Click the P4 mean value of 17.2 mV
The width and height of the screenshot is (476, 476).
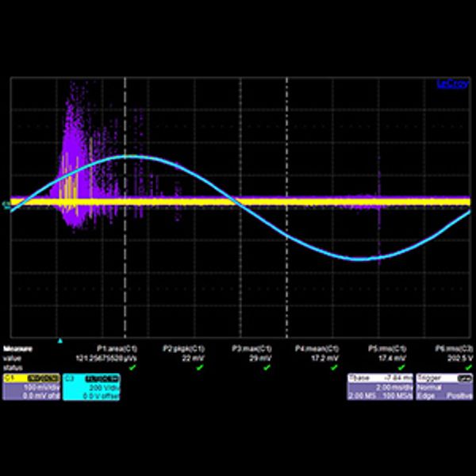328,358
